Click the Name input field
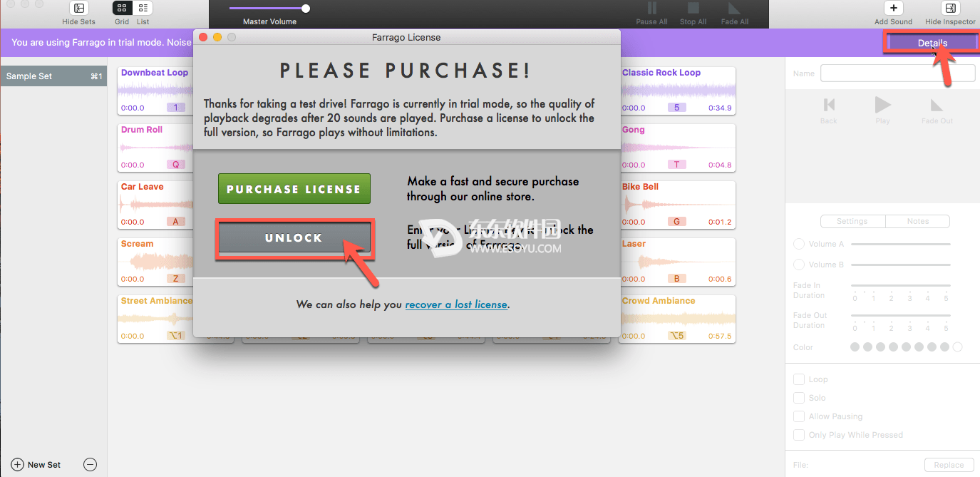Image resolution: width=980 pixels, height=477 pixels. coord(898,73)
